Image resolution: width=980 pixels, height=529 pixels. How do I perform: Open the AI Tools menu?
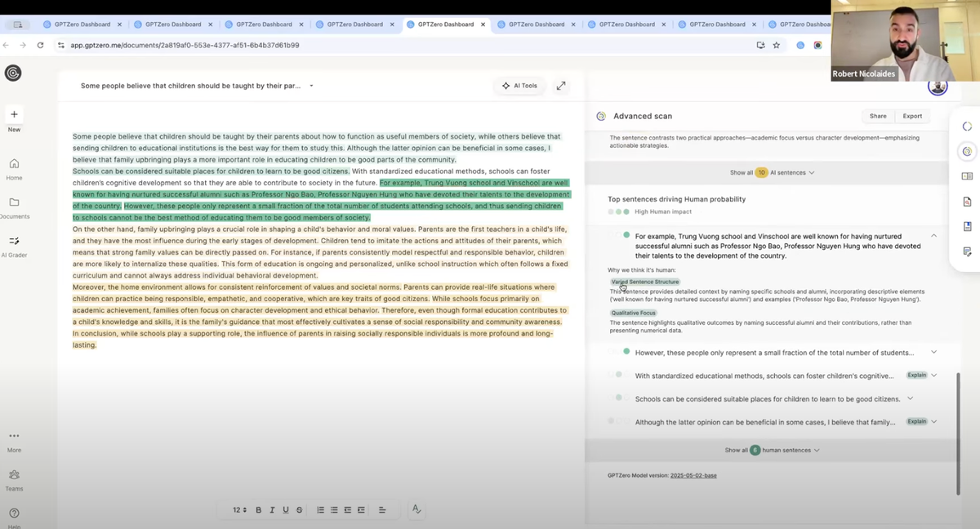(519, 86)
